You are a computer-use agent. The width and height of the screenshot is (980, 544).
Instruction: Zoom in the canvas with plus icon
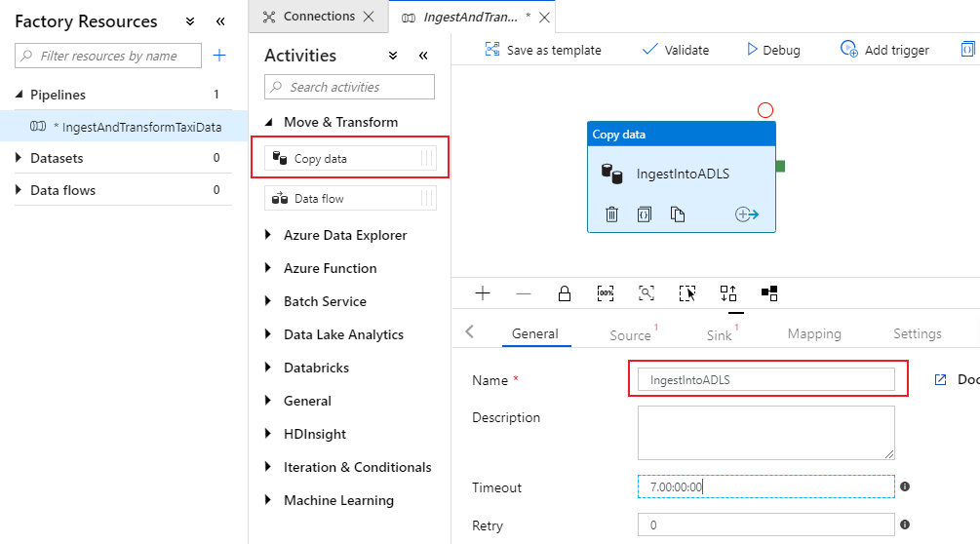483,293
